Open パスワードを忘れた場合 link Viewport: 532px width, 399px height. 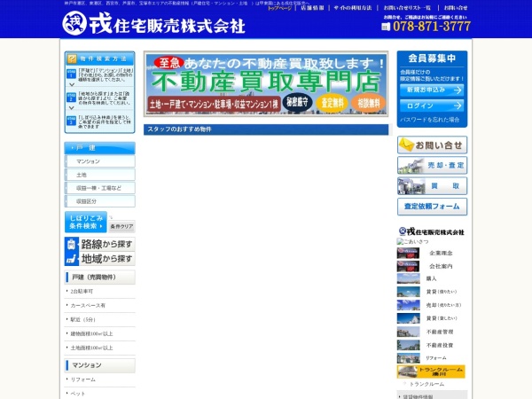(429, 120)
